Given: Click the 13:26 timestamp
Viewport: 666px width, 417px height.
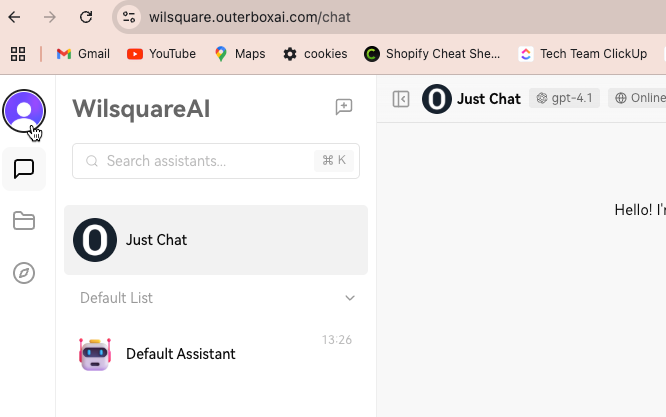Looking at the screenshot, I should point(336,340).
